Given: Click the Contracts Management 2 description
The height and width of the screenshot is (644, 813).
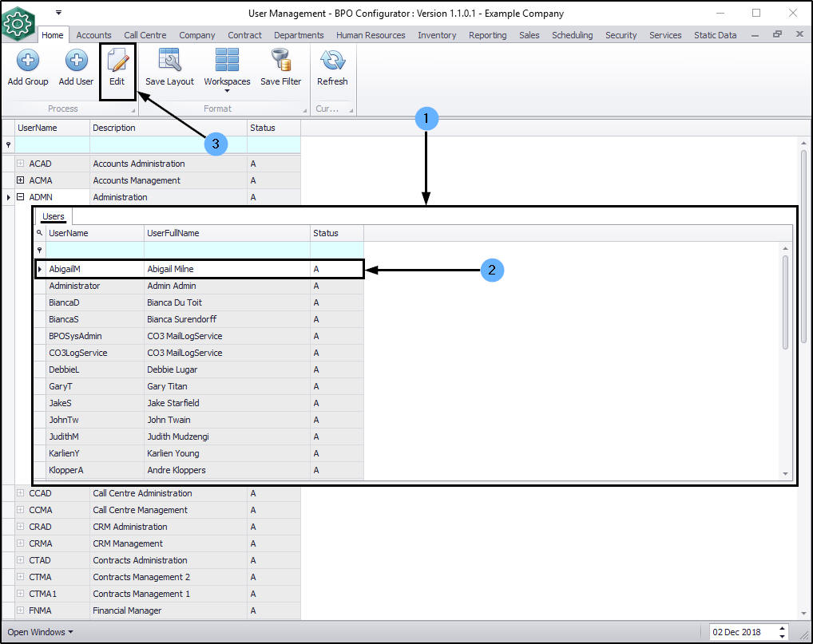Looking at the screenshot, I should click(169, 577).
